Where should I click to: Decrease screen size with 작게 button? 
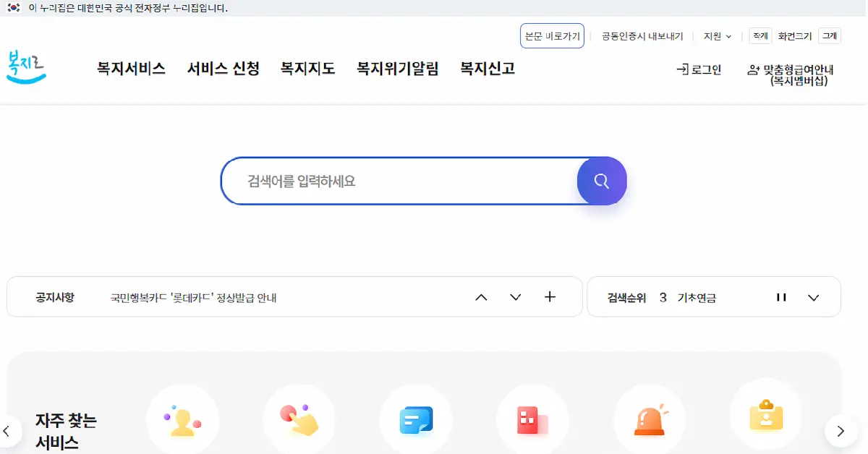point(759,35)
